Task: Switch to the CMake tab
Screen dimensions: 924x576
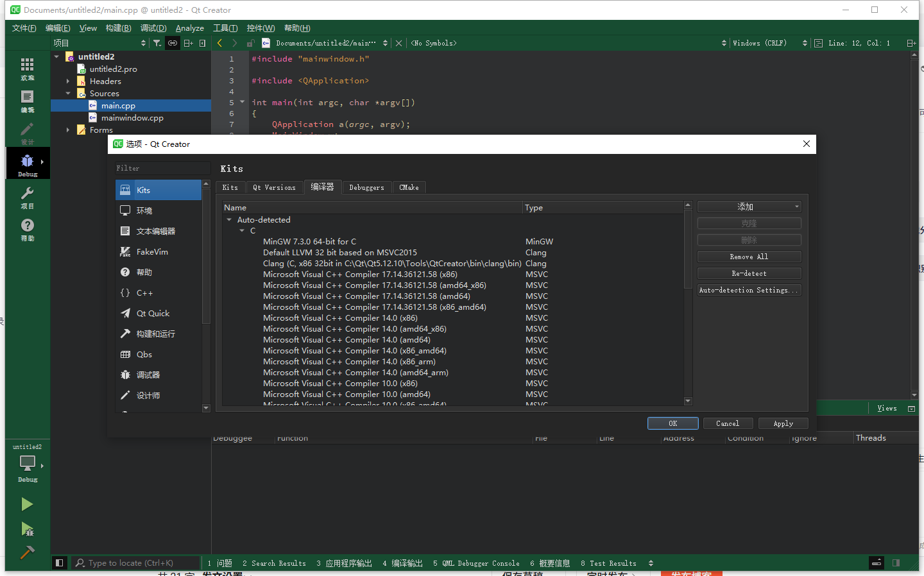Action: (x=409, y=187)
